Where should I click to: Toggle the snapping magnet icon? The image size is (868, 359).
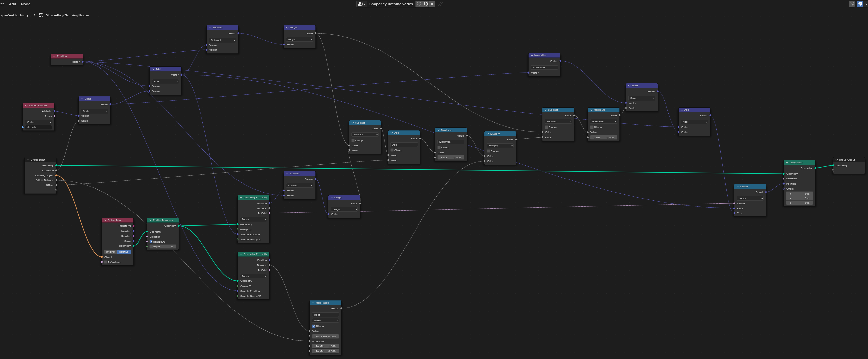click(x=852, y=4)
